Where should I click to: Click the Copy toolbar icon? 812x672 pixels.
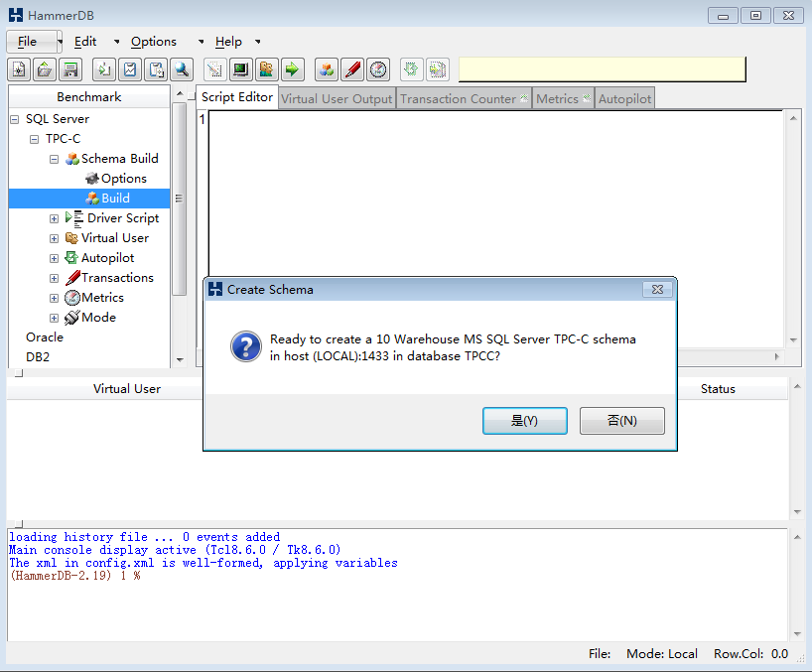tap(104, 69)
